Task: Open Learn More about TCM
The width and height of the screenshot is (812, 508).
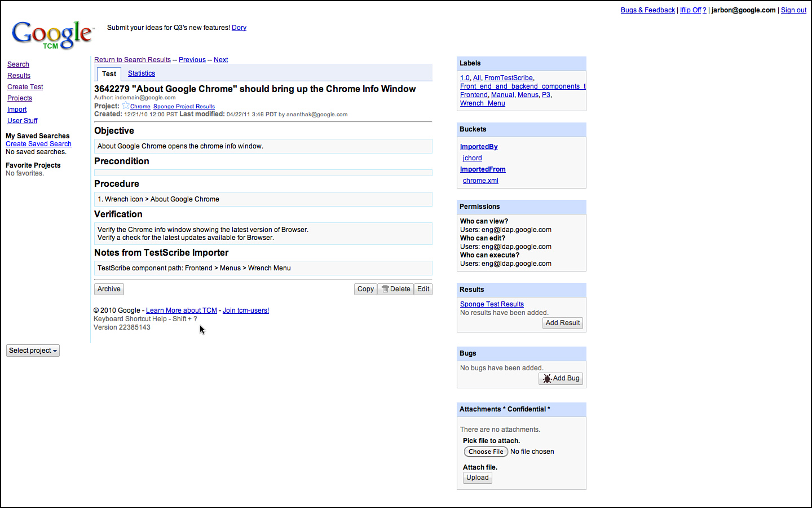Action: [x=182, y=310]
